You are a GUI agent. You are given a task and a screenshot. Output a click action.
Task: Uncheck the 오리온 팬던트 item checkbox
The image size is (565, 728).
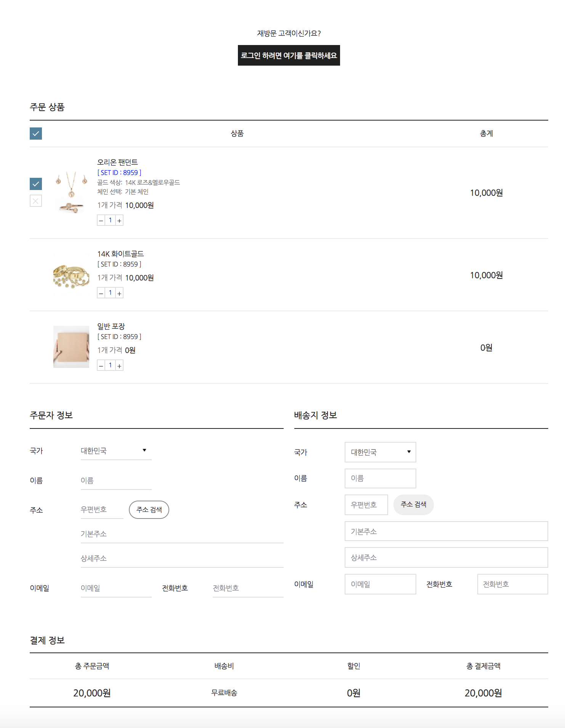click(x=36, y=184)
